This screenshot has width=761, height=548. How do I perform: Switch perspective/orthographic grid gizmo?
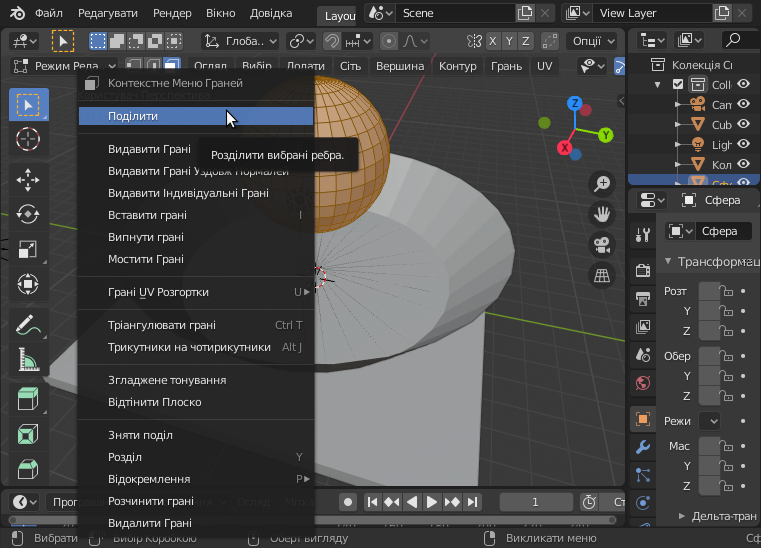click(602, 276)
